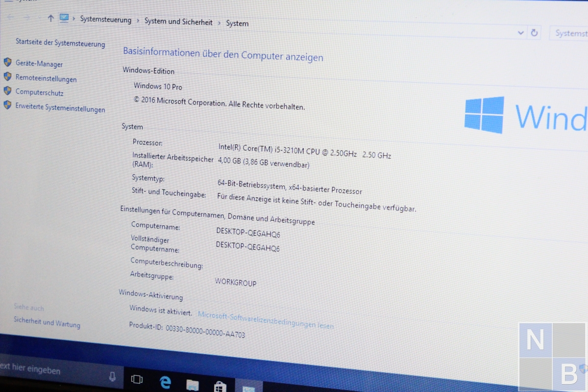The height and width of the screenshot is (392, 588).
Task: Open Task View from the taskbar
Action: (137, 379)
